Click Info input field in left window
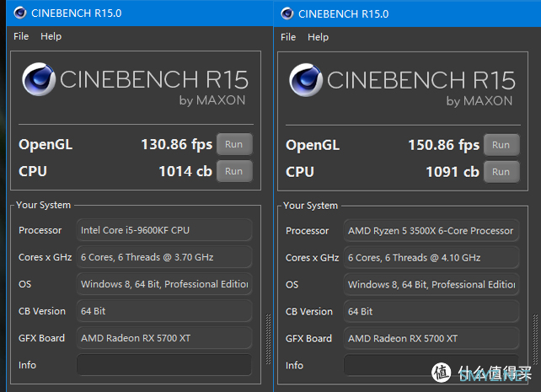 pyautogui.click(x=164, y=365)
